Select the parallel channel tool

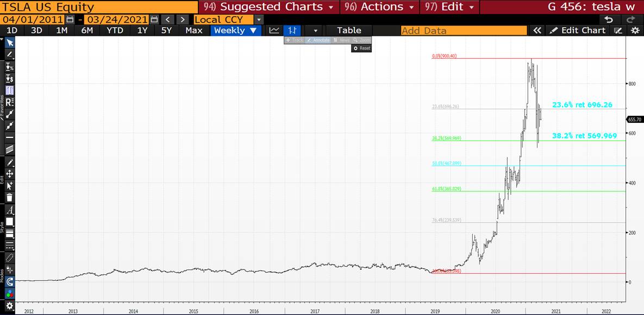[10, 149]
